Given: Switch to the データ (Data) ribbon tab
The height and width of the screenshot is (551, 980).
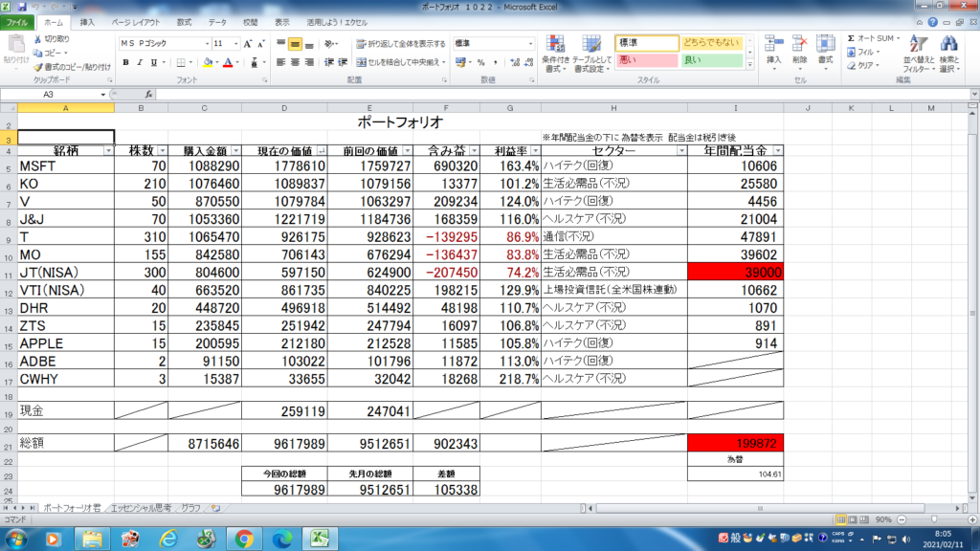Looking at the screenshot, I should click(x=217, y=23).
